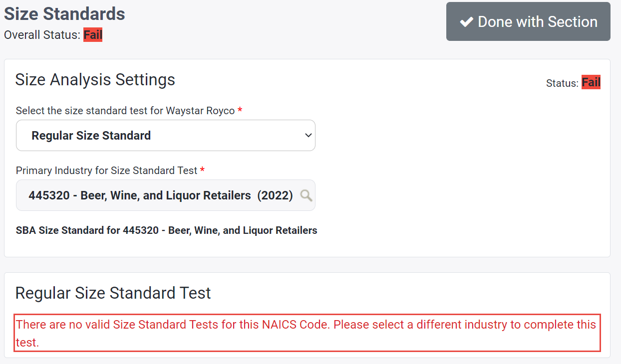Click the Size Analysis Settings heading

pyautogui.click(x=95, y=80)
